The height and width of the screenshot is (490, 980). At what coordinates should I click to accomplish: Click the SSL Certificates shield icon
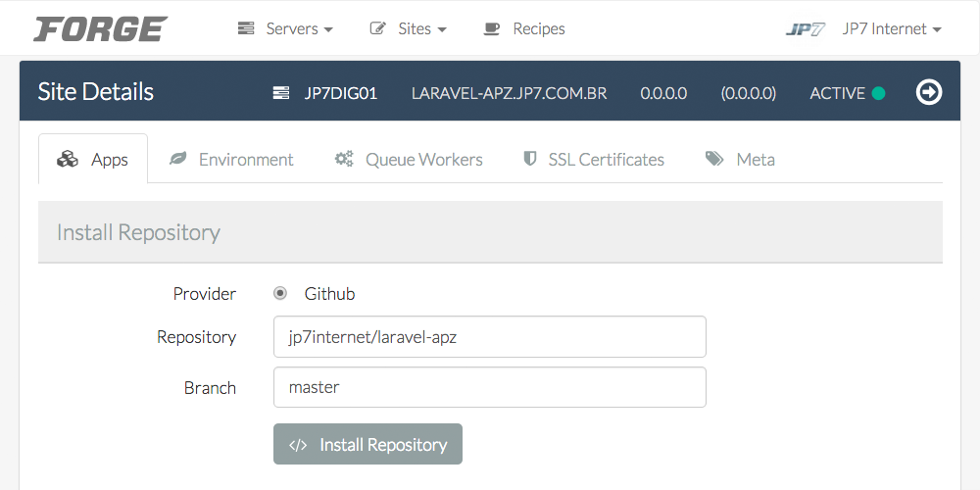coord(530,159)
